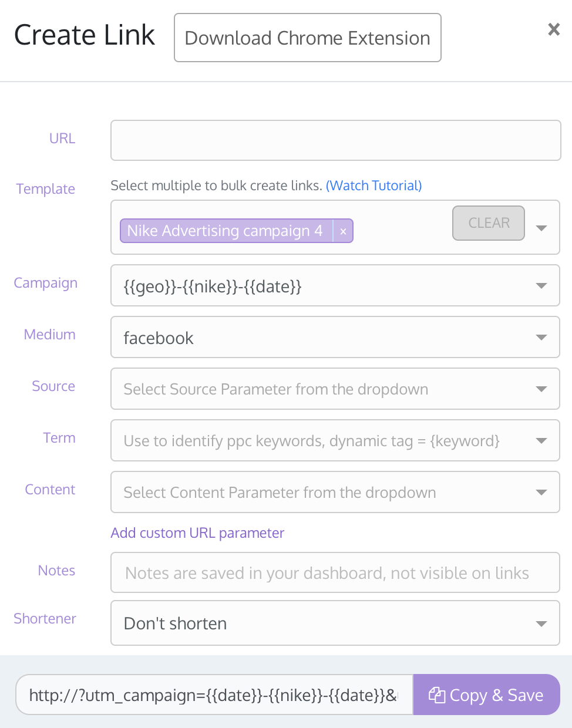
Task: Expand the Content parameter dropdown
Action: 541,493
